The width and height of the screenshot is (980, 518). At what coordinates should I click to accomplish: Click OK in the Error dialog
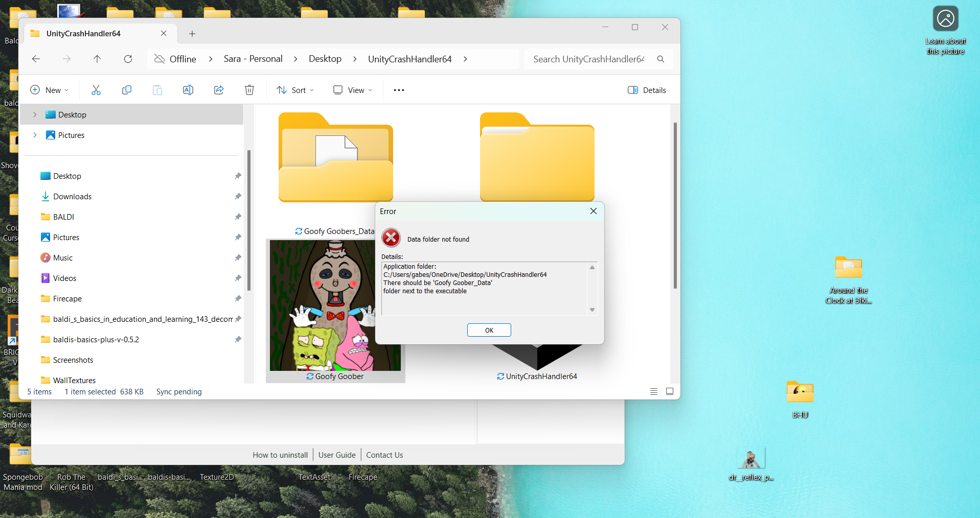tap(489, 330)
